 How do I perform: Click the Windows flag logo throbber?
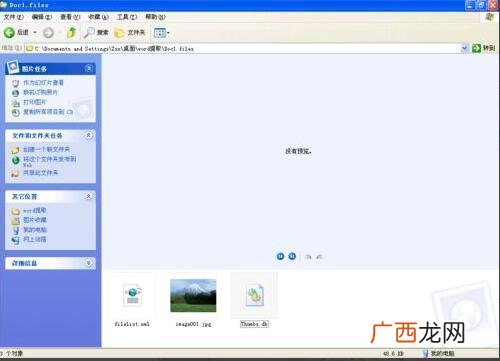tap(490, 17)
